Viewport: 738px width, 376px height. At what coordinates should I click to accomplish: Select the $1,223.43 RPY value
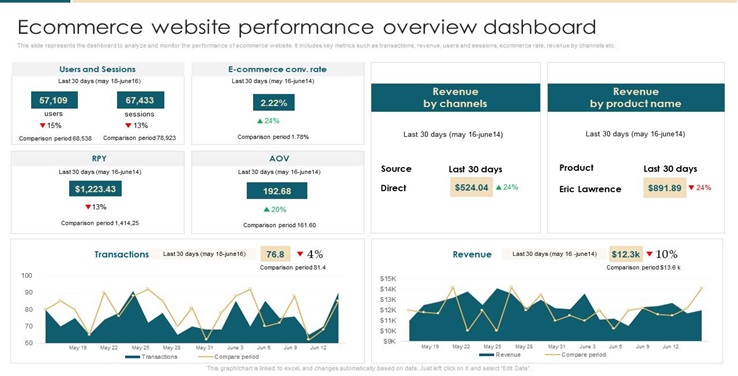pos(95,189)
